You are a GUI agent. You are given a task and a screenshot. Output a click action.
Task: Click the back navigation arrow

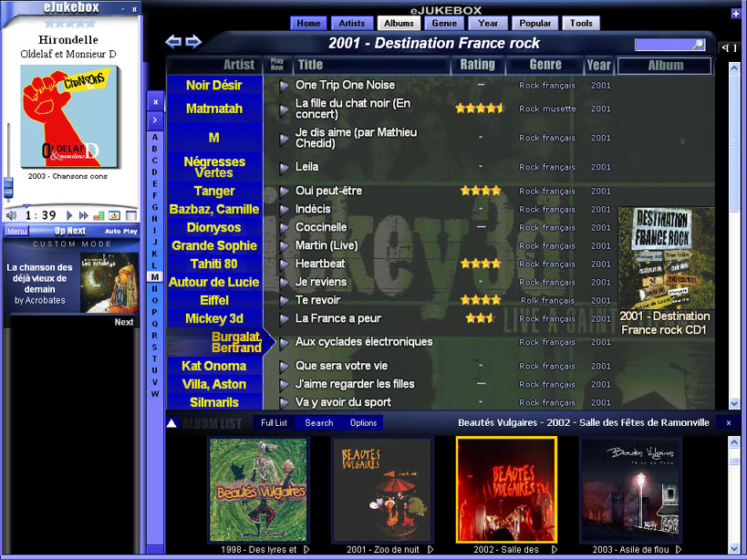(x=173, y=42)
